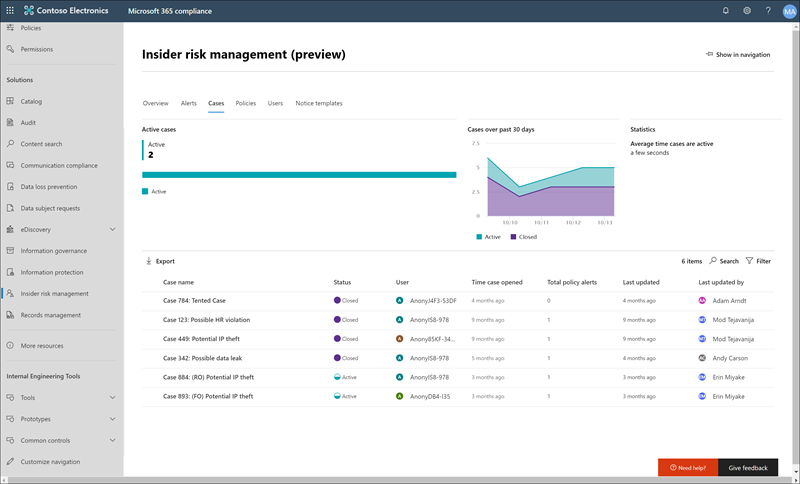Switch to the Policies tab
This screenshot has height=484, width=800.
(x=245, y=103)
